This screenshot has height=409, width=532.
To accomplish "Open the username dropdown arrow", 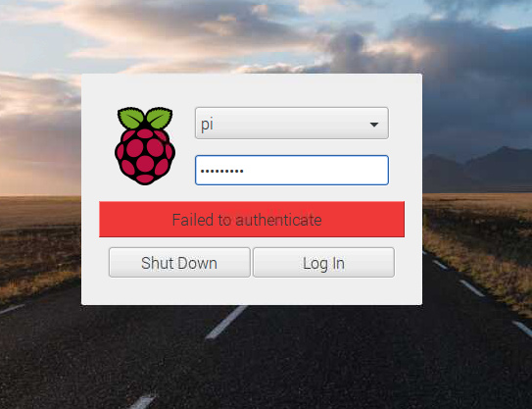I will coord(374,125).
